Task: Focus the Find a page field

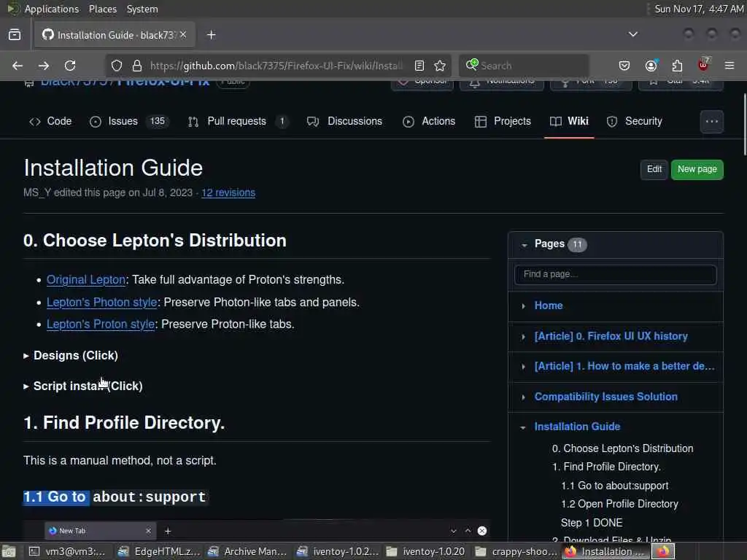Action: (616, 275)
